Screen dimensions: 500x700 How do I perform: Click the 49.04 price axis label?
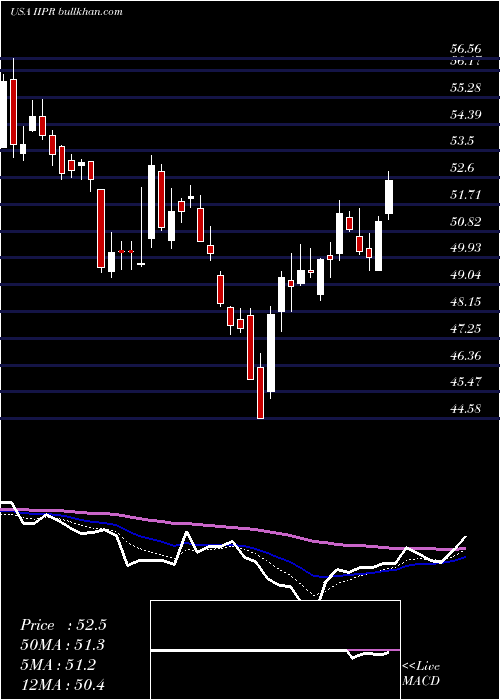pos(466,275)
